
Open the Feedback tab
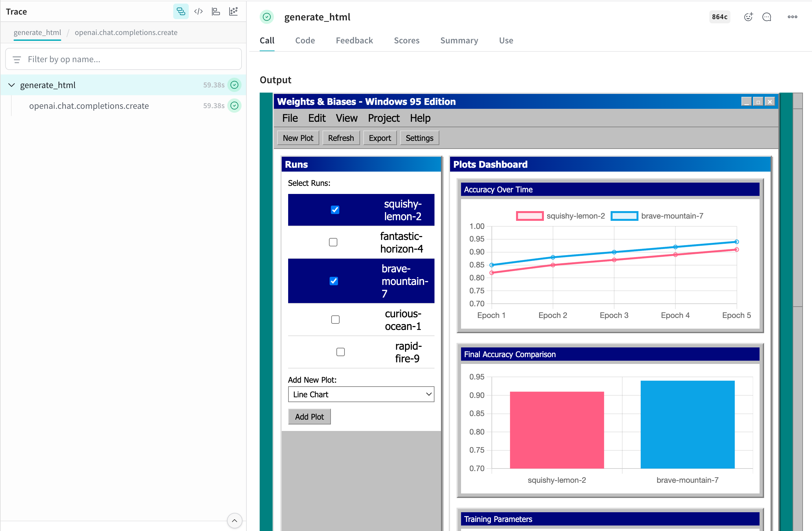pos(354,40)
